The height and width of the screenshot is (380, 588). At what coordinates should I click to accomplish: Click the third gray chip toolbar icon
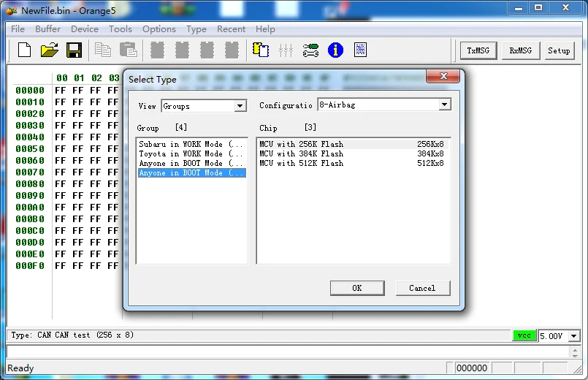[207, 50]
